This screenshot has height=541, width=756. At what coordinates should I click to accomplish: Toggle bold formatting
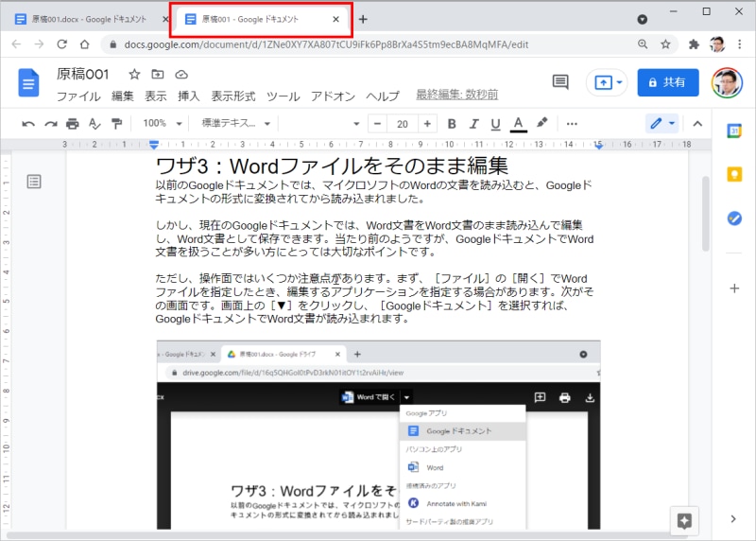click(x=452, y=124)
